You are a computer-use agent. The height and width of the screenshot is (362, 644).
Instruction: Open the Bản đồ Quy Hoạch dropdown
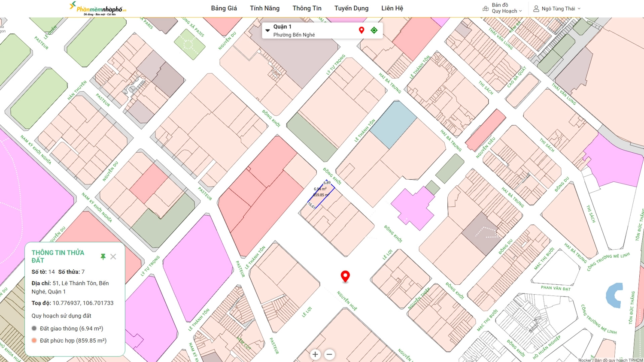(x=507, y=9)
